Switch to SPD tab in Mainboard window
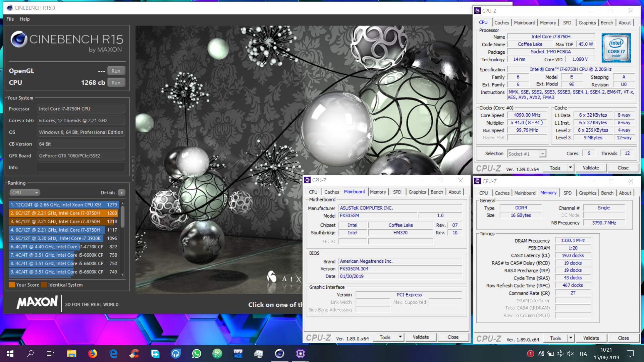This screenshot has width=644, height=362. pyautogui.click(x=397, y=192)
